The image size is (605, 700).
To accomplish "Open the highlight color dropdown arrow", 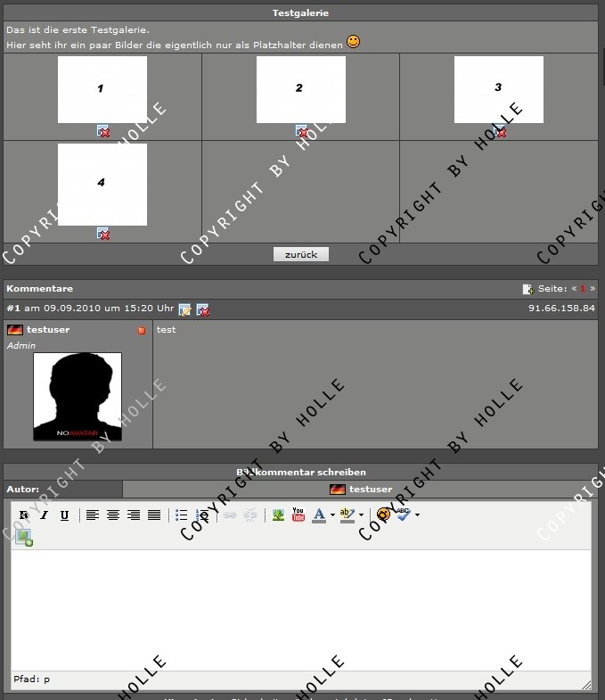I will 361,515.
